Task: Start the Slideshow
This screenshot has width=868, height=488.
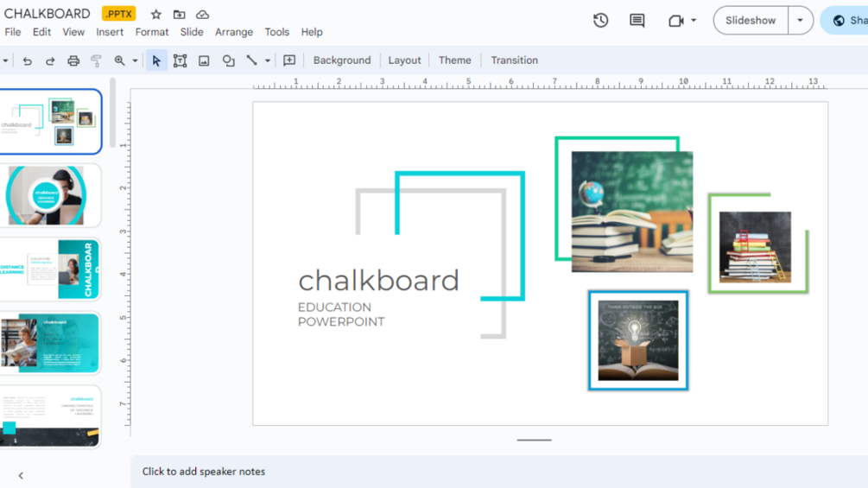Action: 750,21
